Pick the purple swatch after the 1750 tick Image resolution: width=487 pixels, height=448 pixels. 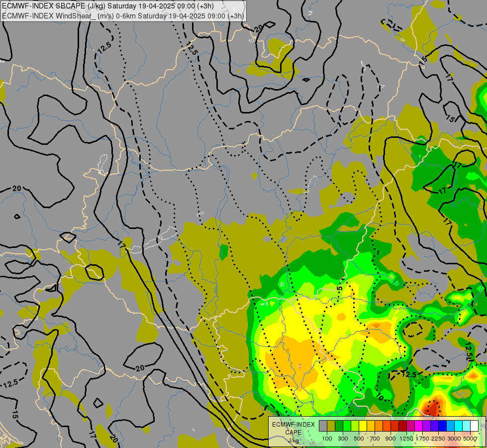pyautogui.click(x=426, y=426)
